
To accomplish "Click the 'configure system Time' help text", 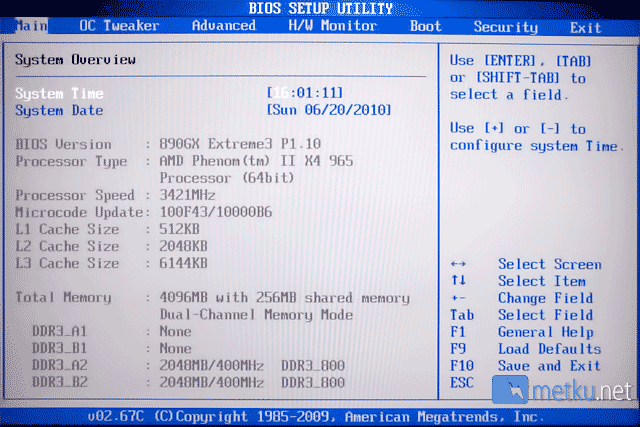I will coord(537,146).
